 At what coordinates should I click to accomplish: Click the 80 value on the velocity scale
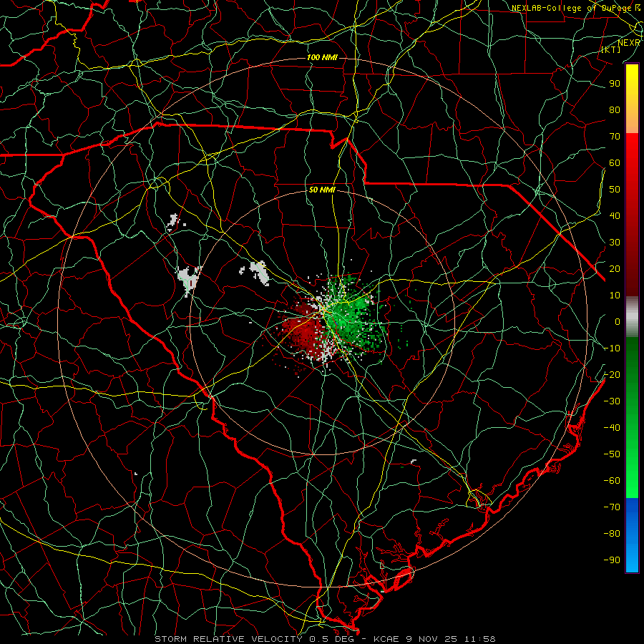(x=615, y=110)
